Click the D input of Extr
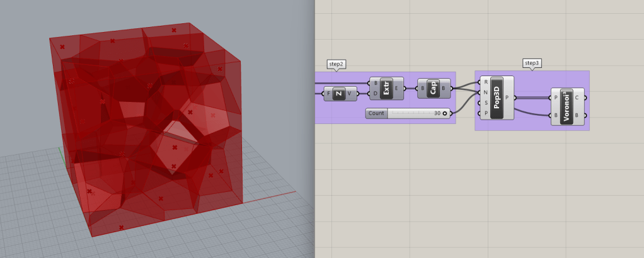This screenshot has height=258, width=644. pos(376,94)
